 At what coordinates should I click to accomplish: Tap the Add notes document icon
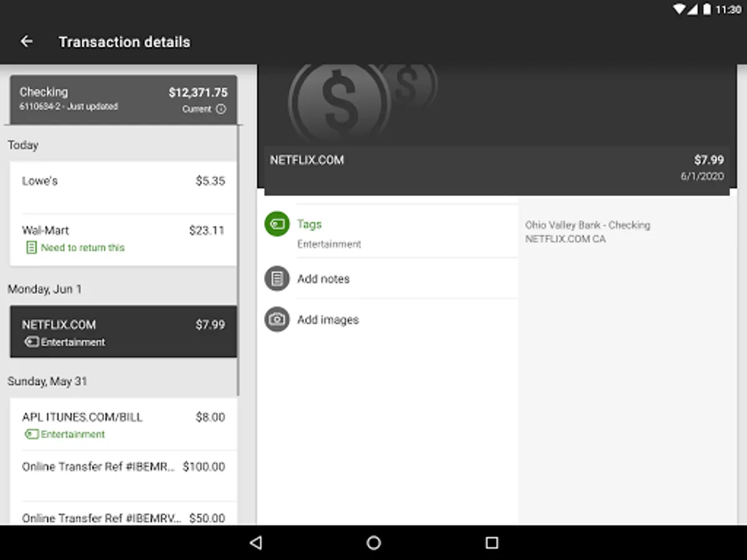(277, 278)
